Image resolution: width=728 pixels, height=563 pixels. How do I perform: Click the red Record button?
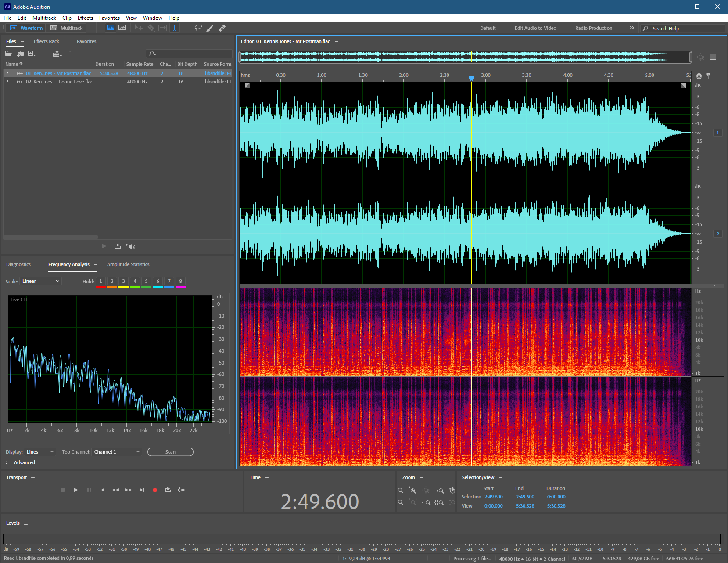click(x=155, y=490)
